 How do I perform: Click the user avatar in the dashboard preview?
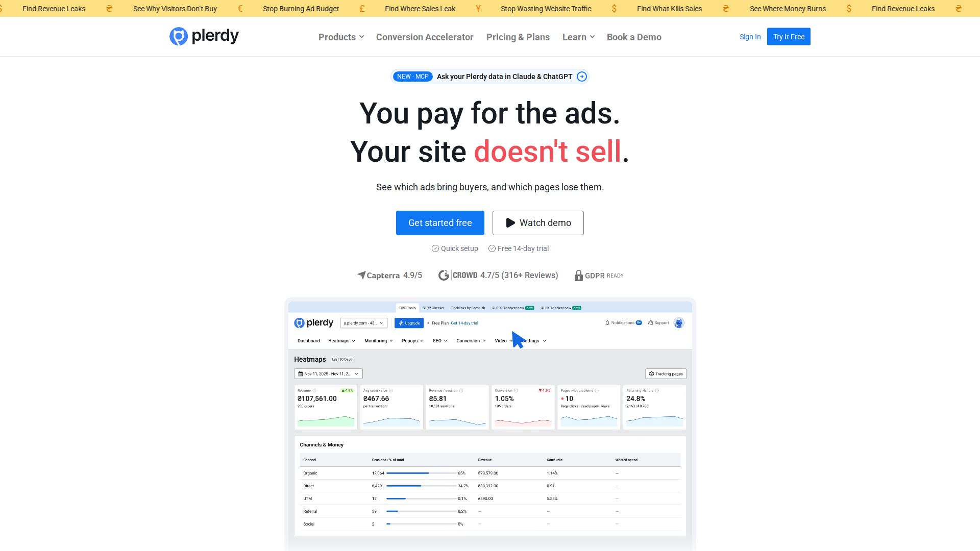[x=679, y=323]
